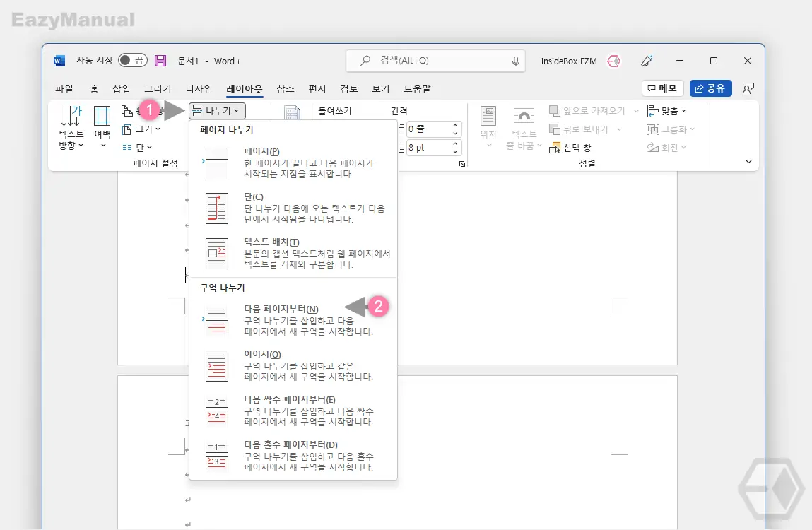Screen dimensions: 812x530
Task: Increase the 8 pt spacing value
Action: [x=455, y=144]
